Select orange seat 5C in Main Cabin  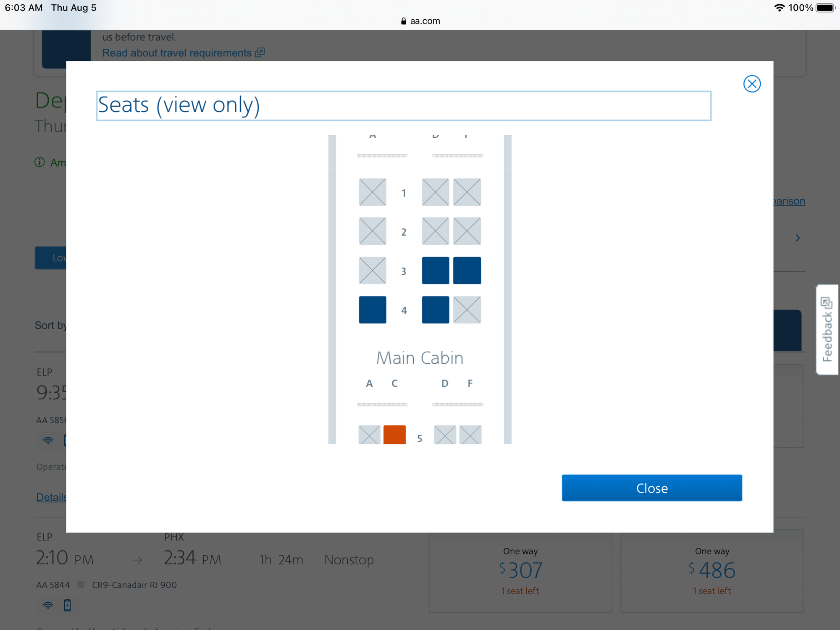394,434
